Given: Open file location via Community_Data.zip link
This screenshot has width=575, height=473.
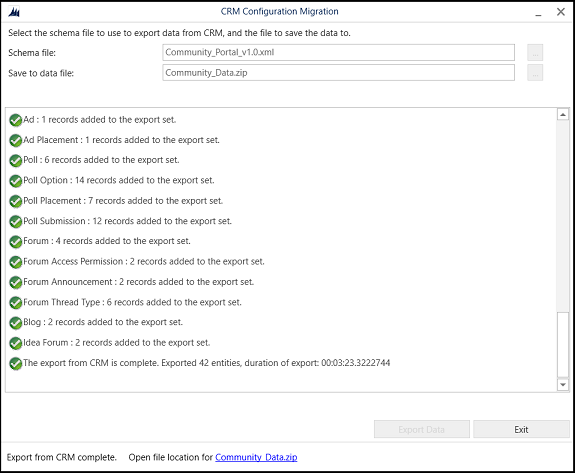Looking at the screenshot, I should click(x=256, y=457).
